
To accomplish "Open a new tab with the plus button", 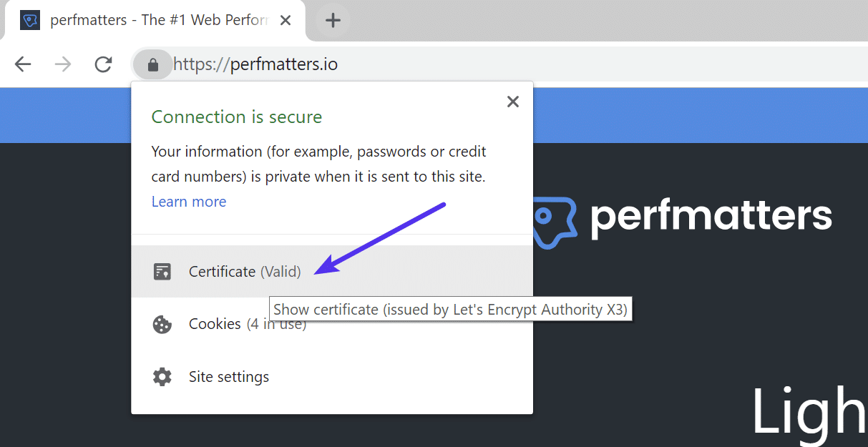I will point(332,19).
